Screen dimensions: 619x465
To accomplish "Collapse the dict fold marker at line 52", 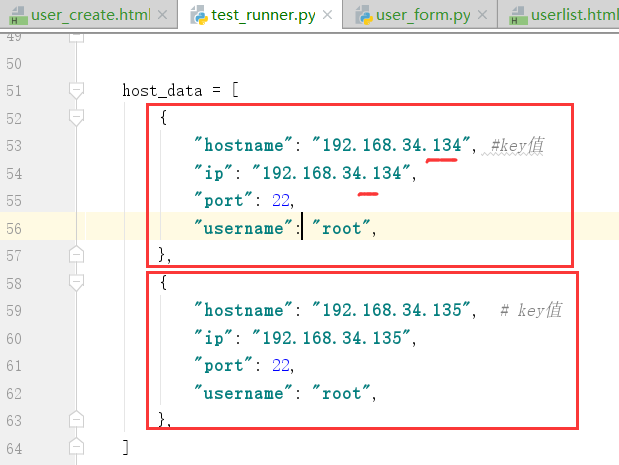I will [76, 118].
